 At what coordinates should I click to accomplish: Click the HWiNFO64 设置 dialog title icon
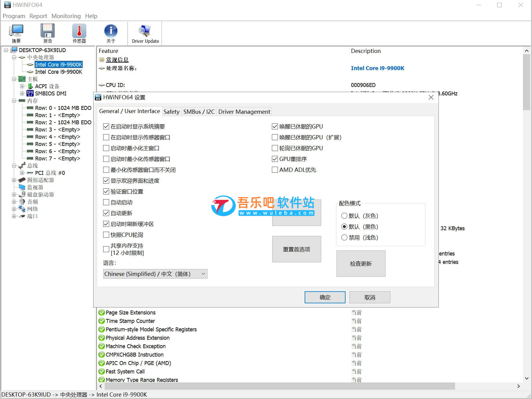(x=98, y=97)
